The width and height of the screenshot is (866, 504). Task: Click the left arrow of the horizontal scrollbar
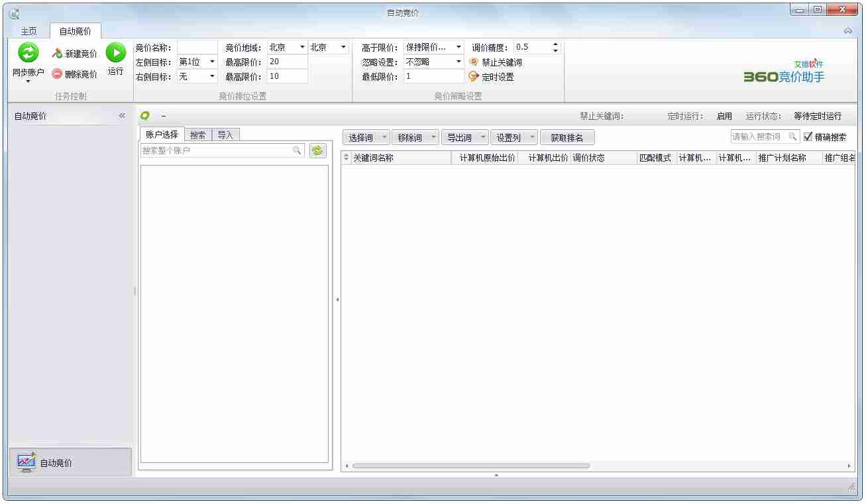[347, 466]
